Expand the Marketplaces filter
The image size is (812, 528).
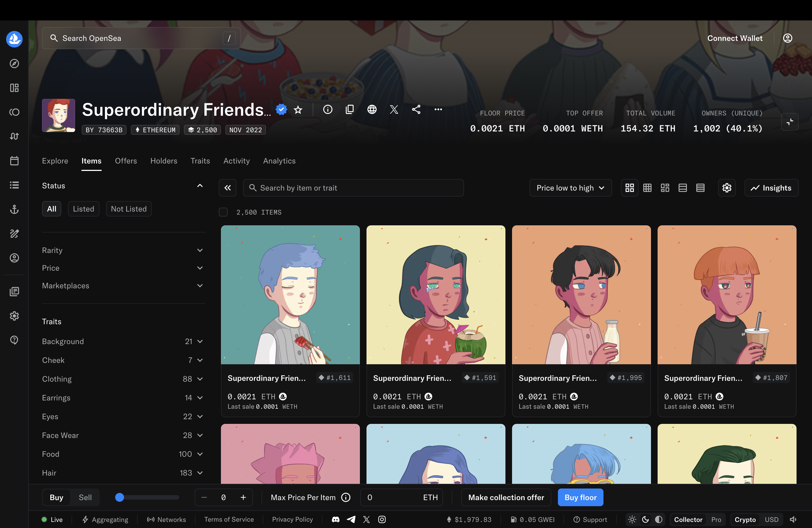123,286
